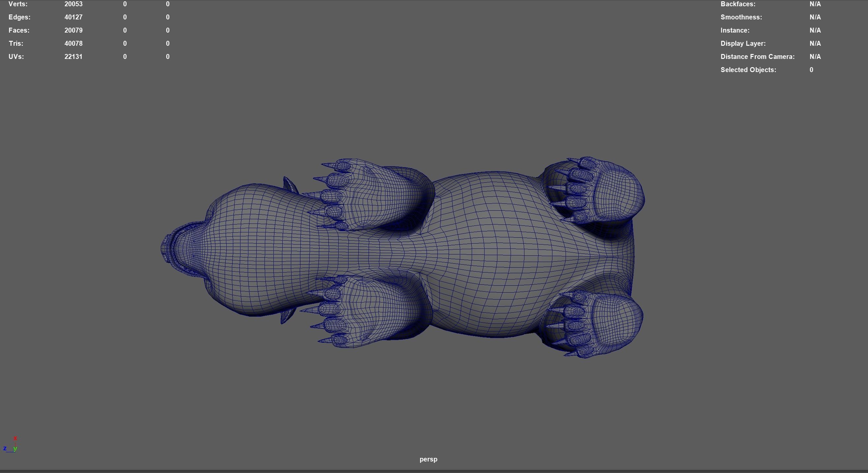The width and height of the screenshot is (868, 473).
Task: Click the Faces count value 20079
Action: coord(73,30)
